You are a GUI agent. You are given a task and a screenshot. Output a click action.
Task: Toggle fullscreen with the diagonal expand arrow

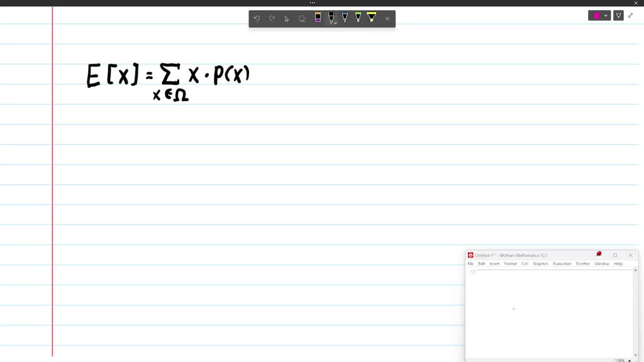pos(631,15)
